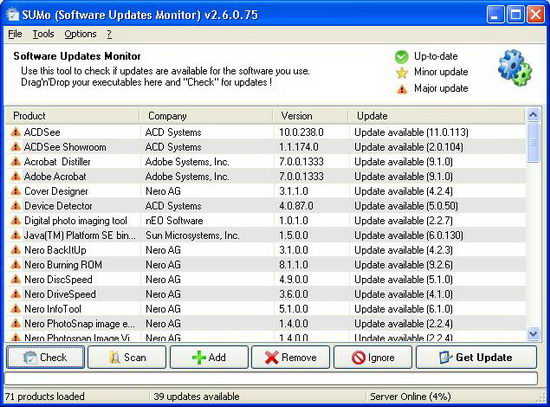The image size is (550, 407).
Task: Select the Digital photo imaging tool row
Action: click(x=265, y=221)
